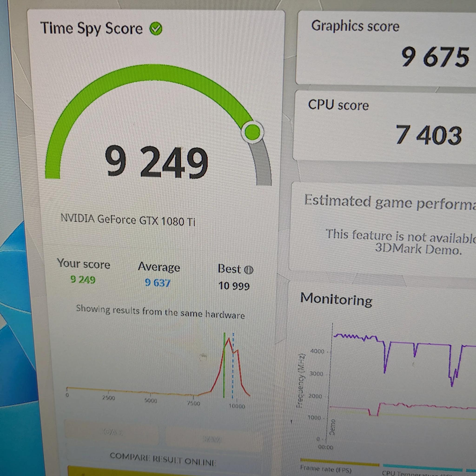Click the info icon next to Best
The image size is (476, 476).
(248, 270)
